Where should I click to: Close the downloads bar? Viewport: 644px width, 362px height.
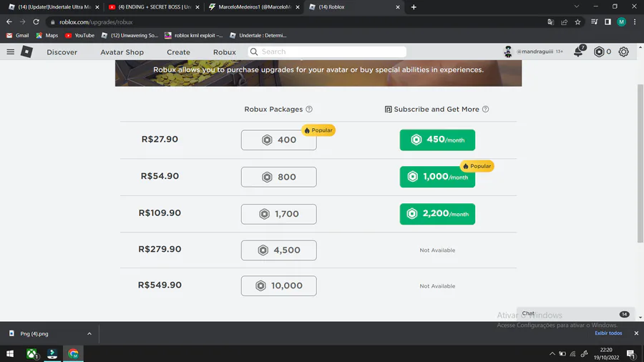tap(636, 333)
